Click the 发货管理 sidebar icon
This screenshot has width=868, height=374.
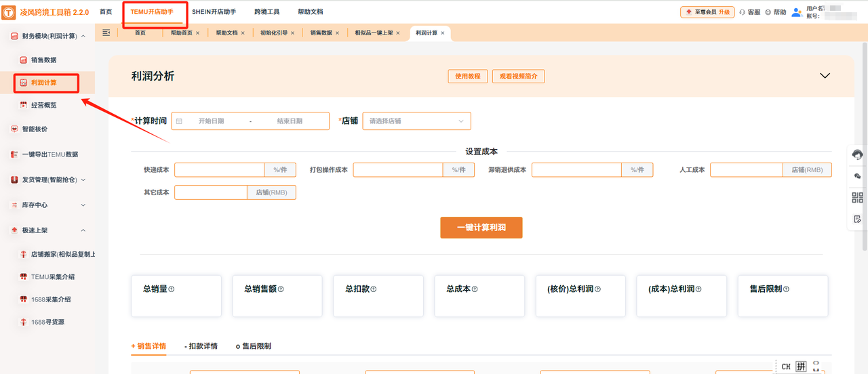[x=14, y=180]
